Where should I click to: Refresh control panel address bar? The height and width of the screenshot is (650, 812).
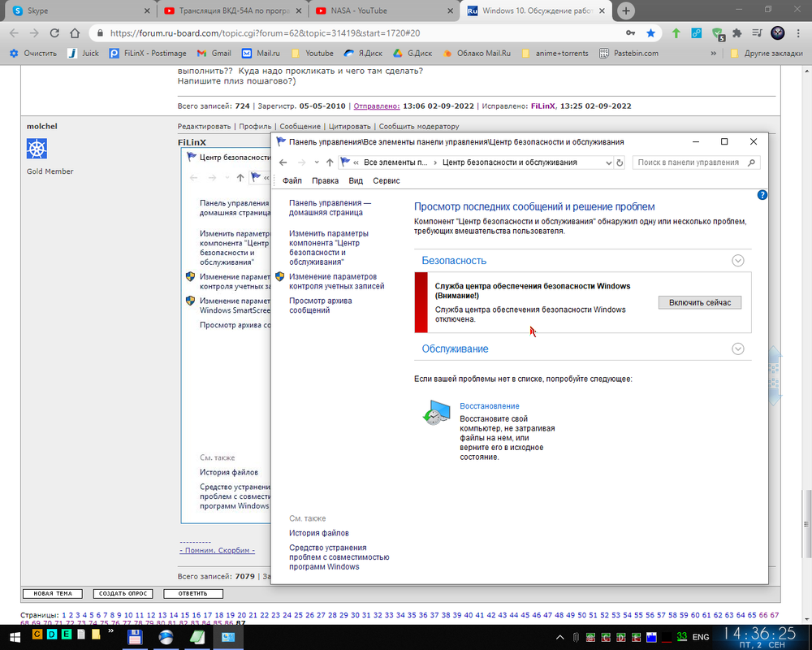click(620, 162)
